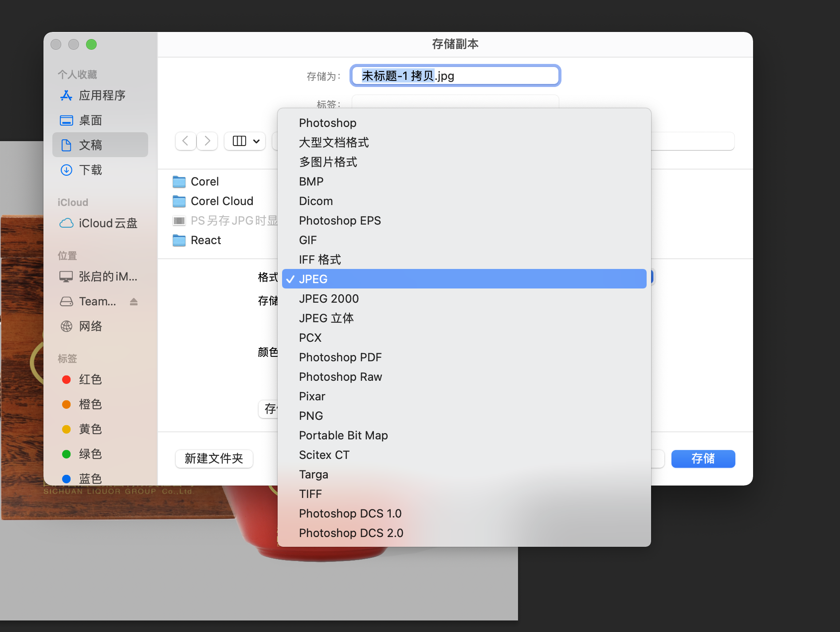Select TIFF in the format menu
840x632 pixels.
(310, 494)
